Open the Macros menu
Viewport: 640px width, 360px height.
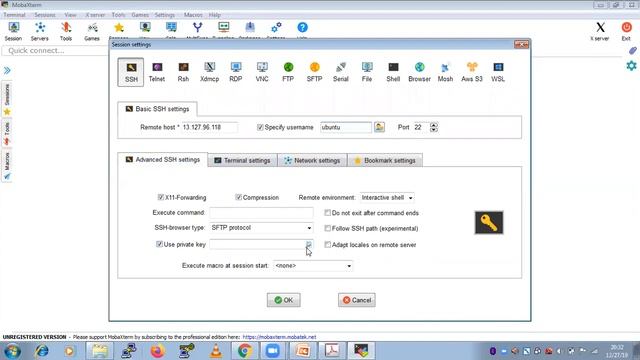[x=193, y=15]
